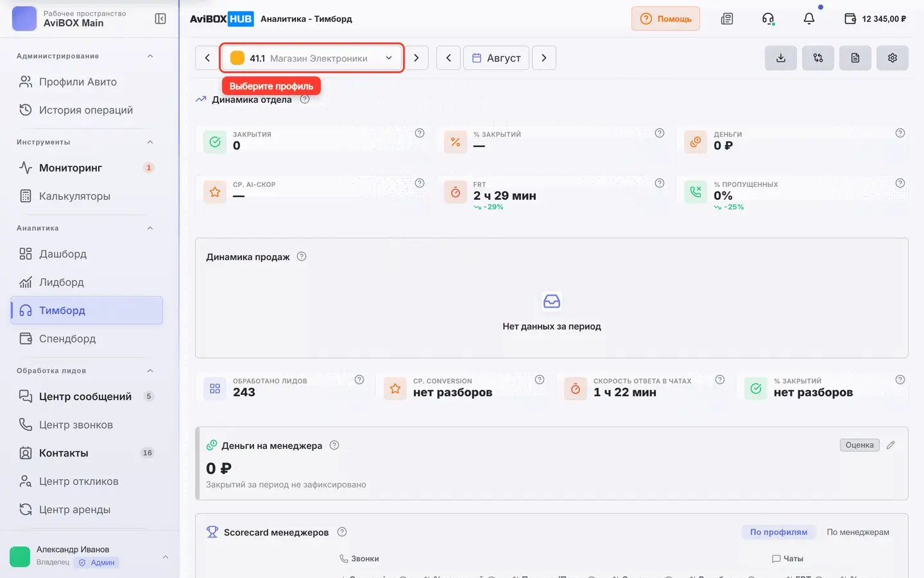Open История операций in sidebar
Screen dimensions: 924x578
(x=87, y=110)
